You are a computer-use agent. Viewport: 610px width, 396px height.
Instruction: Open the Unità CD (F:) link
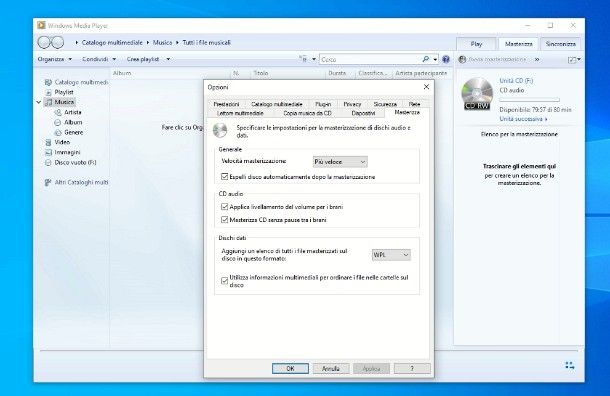point(516,81)
